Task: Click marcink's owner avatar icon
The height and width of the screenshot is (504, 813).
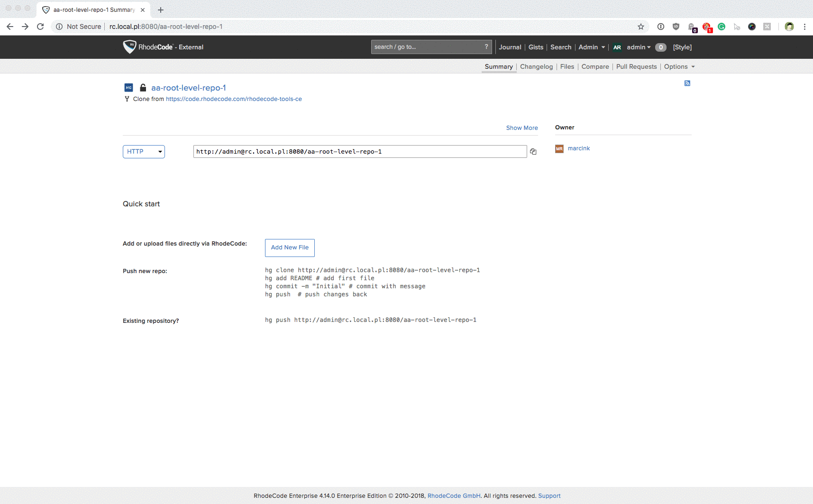Action: [559, 149]
